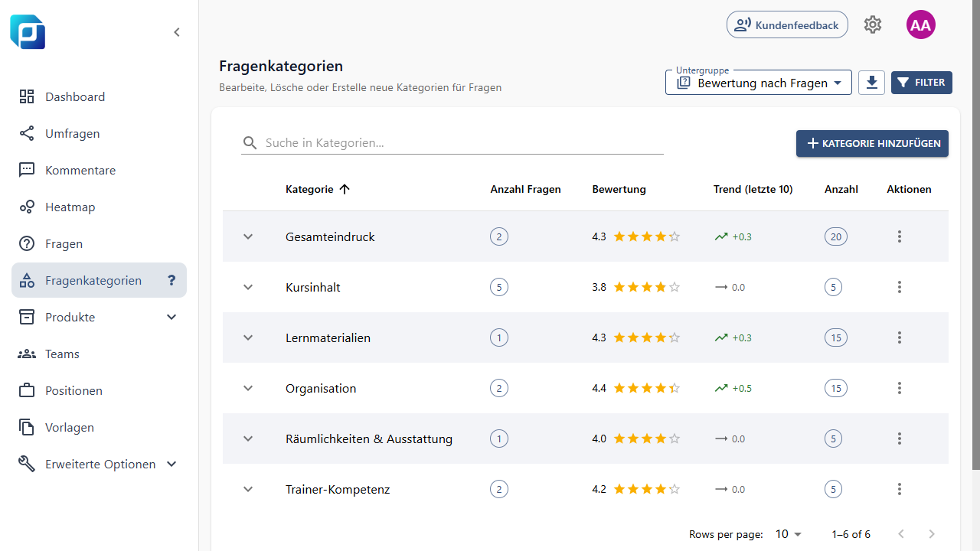Open actions menu for Kursinhalt
The image size is (980, 551).
pos(900,287)
